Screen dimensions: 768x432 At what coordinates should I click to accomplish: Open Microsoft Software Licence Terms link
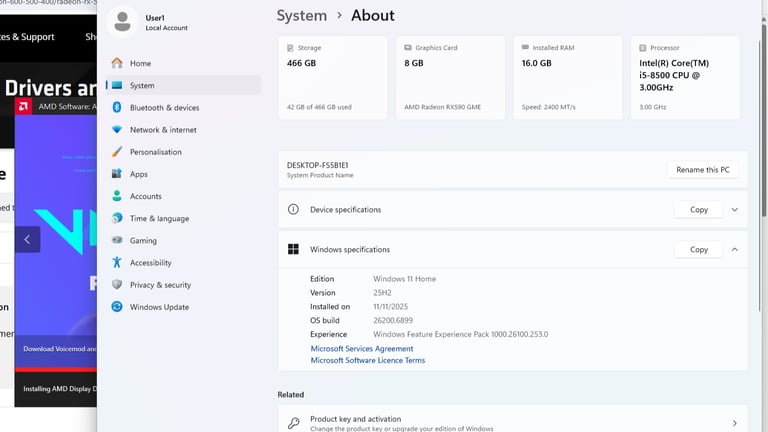coord(367,360)
